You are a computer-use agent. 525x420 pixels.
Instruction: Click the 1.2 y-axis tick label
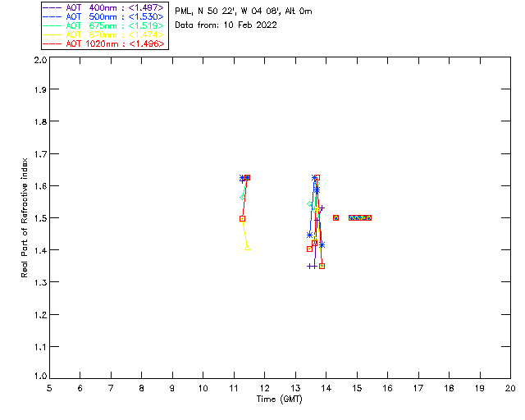click(40, 315)
